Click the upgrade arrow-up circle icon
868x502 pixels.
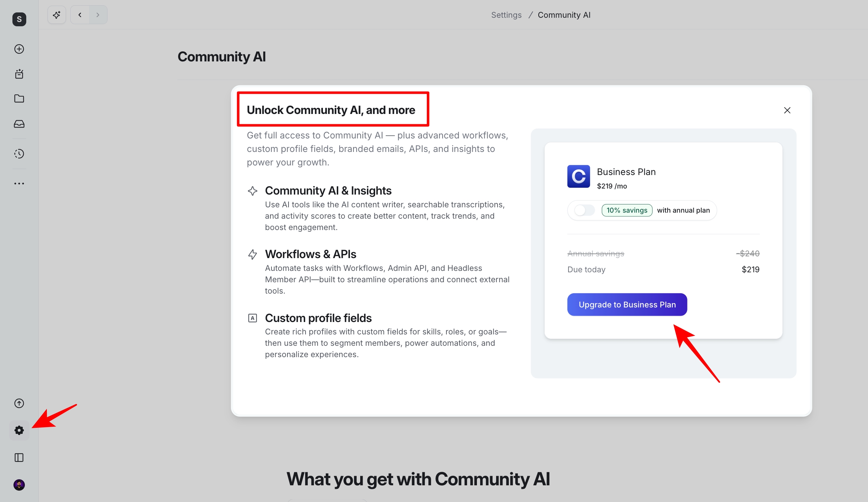click(x=19, y=403)
